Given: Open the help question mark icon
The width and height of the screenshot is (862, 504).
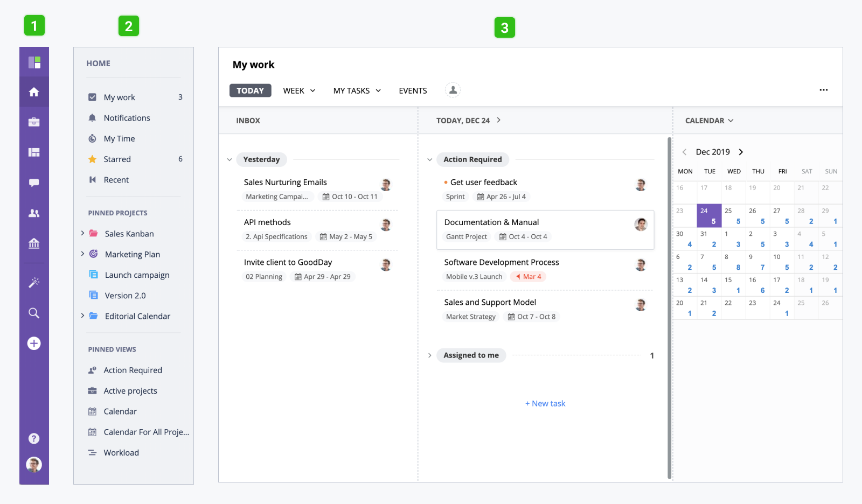Looking at the screenshot, I should point(34,438).
